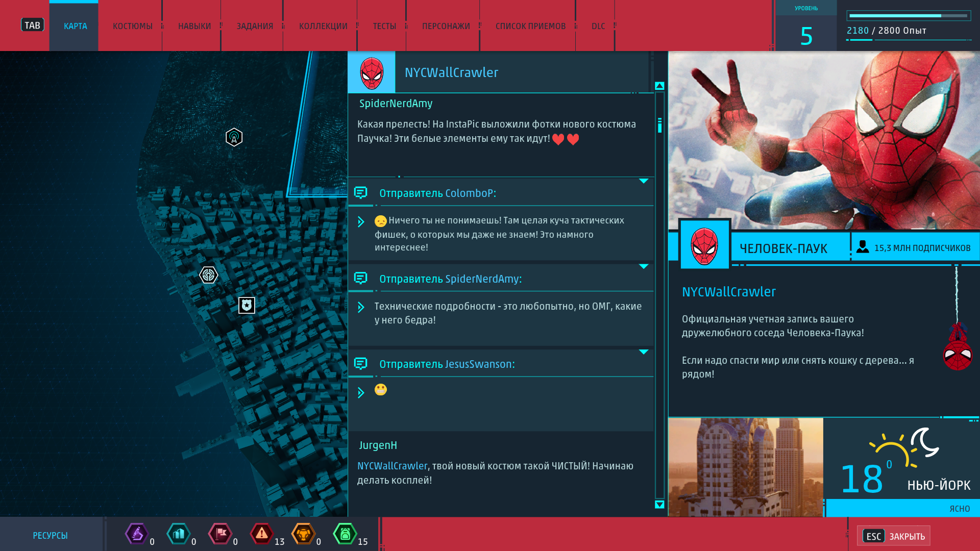
Task: Click the teal landmark token icon
Action: point(178,534)
